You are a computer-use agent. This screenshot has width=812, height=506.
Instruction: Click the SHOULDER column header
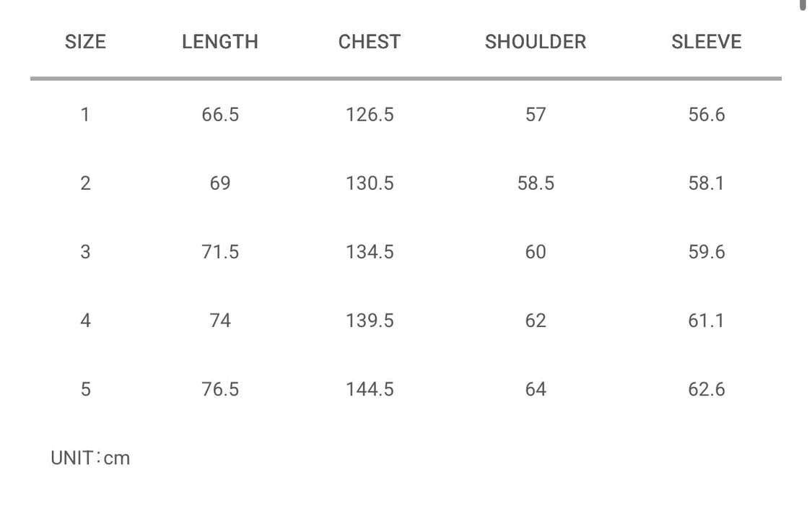(536, 42)
